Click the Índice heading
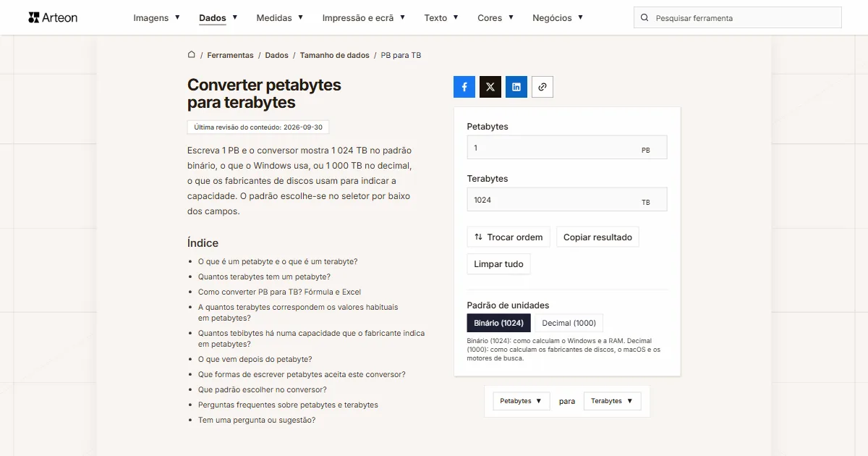Viewport: 868px width, 456px height. coord(203,243)
